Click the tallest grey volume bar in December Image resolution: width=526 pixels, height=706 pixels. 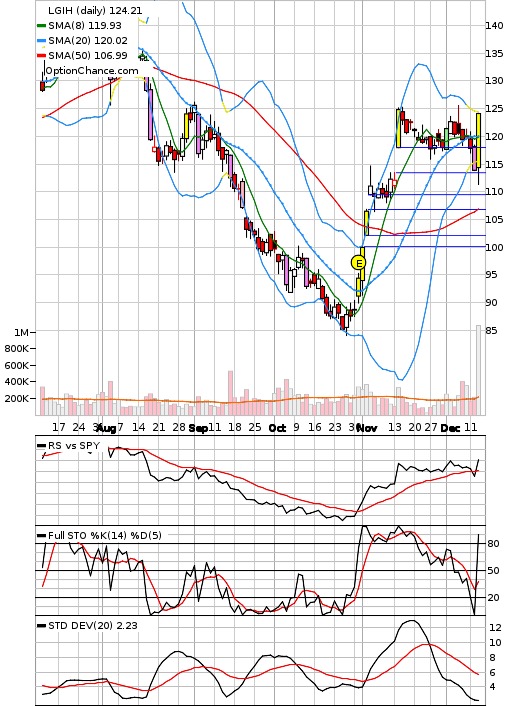click(478, 370)
